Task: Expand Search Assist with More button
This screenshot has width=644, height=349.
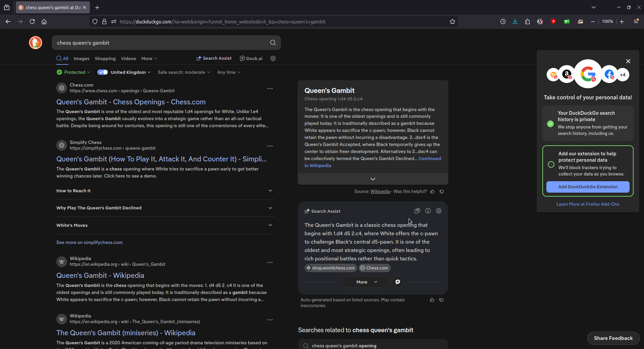Action: (x=366, y=282)
